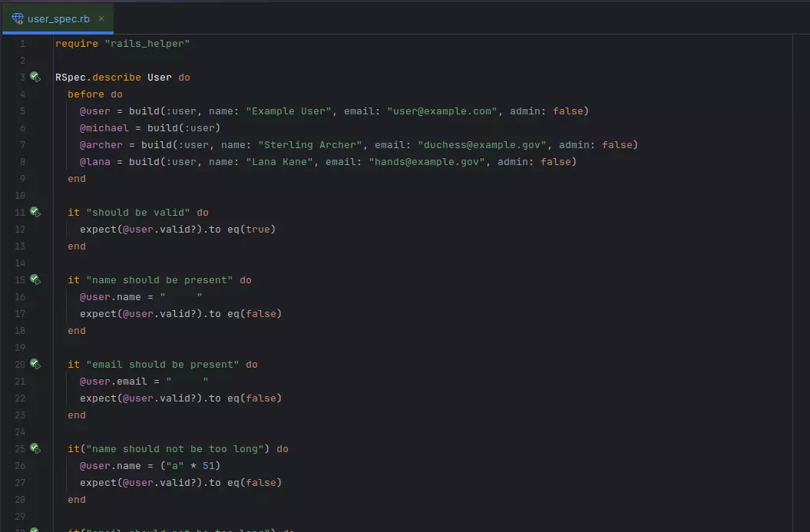
Task: Run the "email should be present" test
Action: click(35, 364)
